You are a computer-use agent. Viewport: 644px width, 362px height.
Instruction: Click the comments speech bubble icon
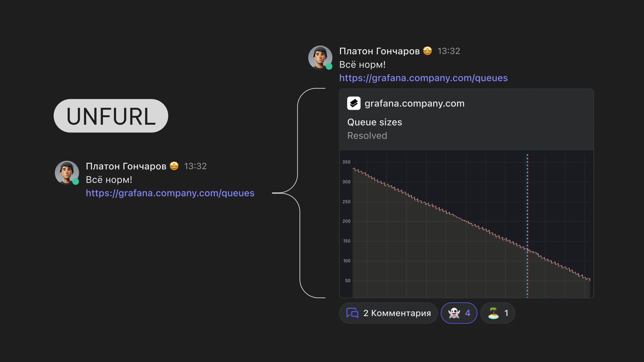pyautogui.click(x=352, y=313)
